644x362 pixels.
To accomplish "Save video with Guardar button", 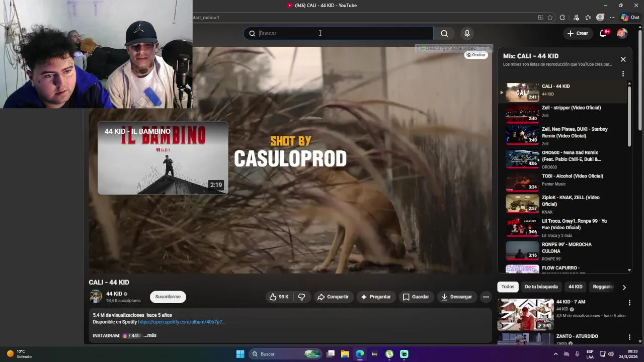I will click(x=416, y=297).
